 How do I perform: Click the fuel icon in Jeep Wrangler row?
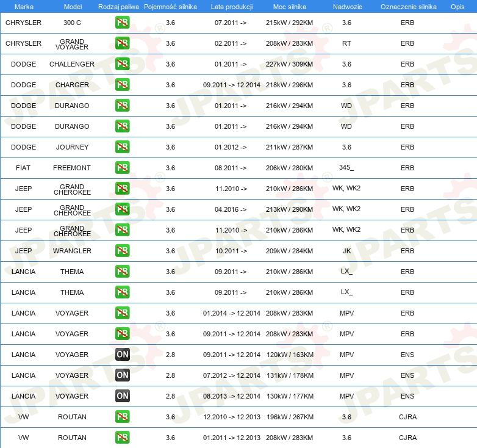(122, 251)
